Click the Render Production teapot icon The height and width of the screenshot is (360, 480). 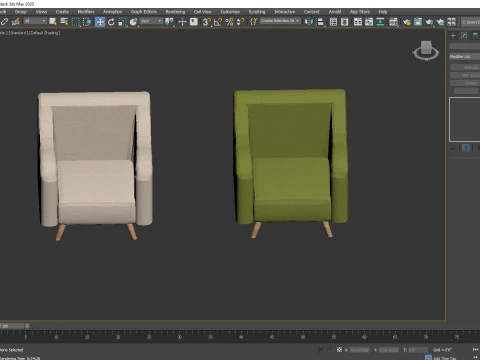click(429, 22)
